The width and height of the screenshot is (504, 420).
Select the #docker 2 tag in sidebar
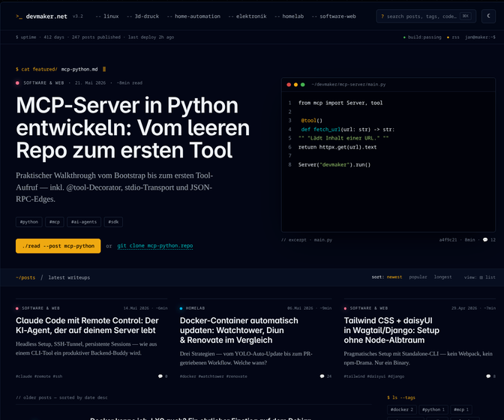tap(402, 409)
